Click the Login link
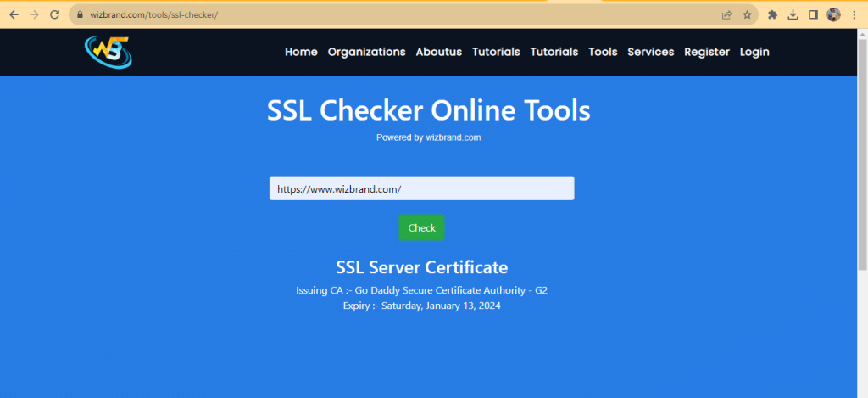 754,52
